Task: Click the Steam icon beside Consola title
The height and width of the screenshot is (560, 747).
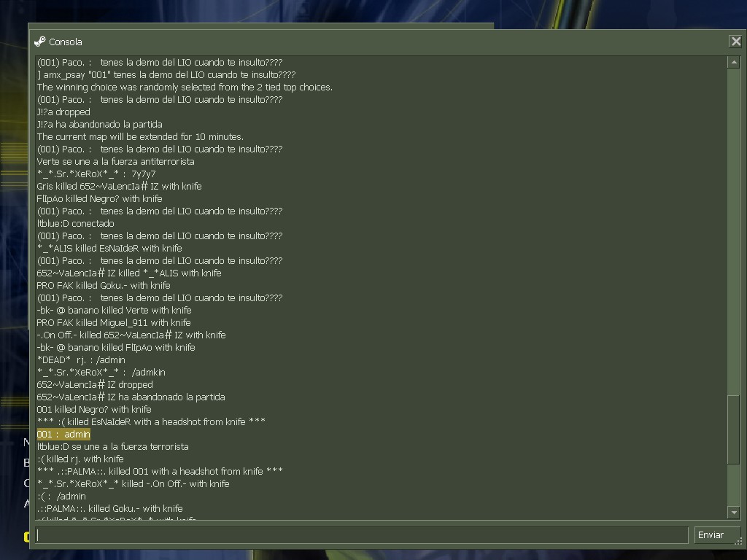Action: pos(40,42)
